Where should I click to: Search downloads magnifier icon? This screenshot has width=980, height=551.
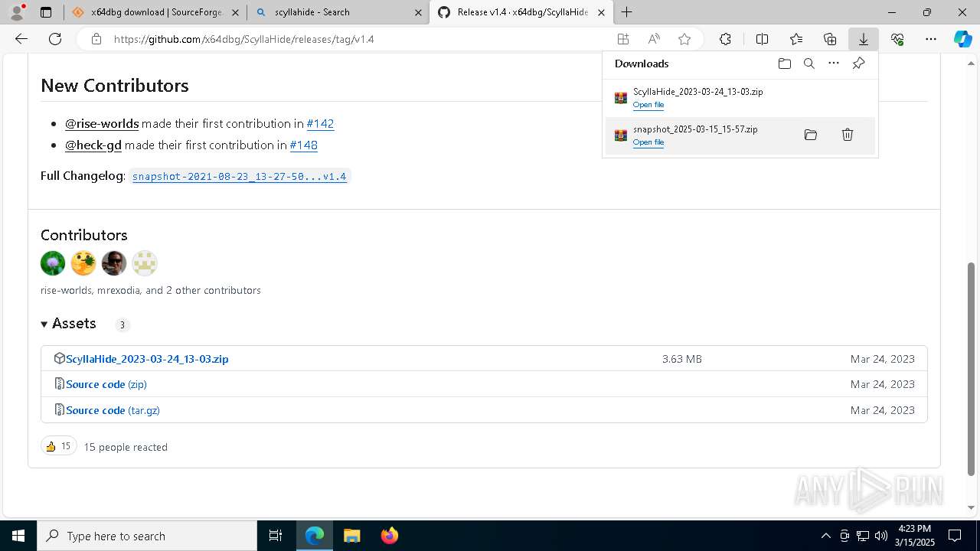[x=808, y=64]
